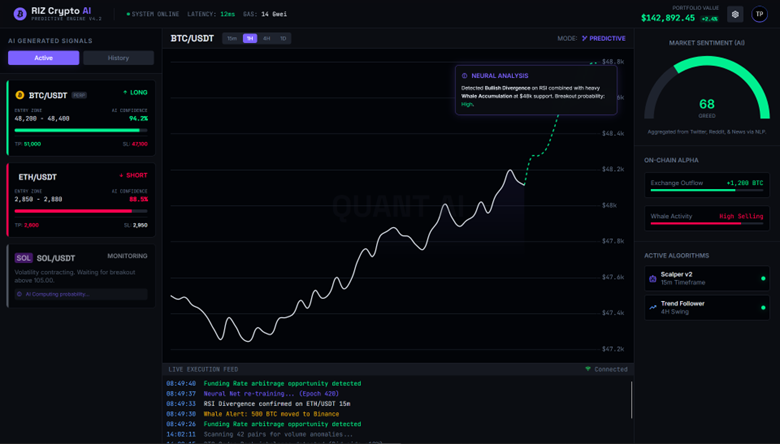Switch chart to the 4H timeframe
The height and width of the screenshot is (444, 780).
tap(266, 38)
